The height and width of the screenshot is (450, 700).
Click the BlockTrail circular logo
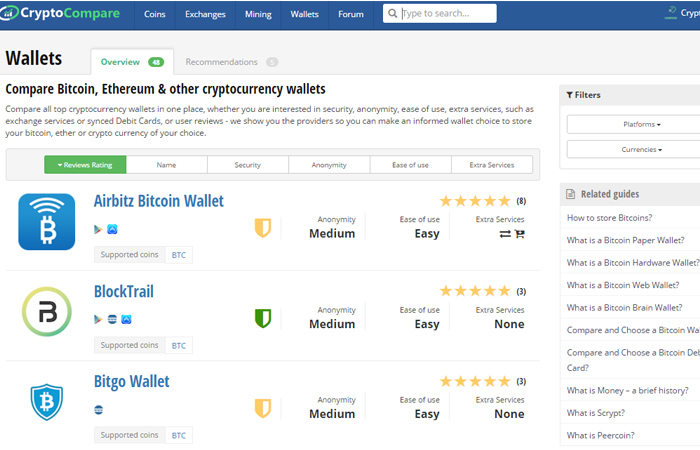47,312
